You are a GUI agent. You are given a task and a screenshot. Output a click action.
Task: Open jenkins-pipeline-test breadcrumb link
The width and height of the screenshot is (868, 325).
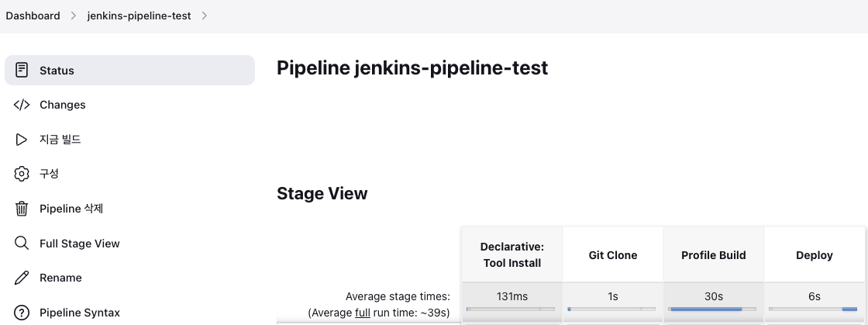(x=139, y=16)
